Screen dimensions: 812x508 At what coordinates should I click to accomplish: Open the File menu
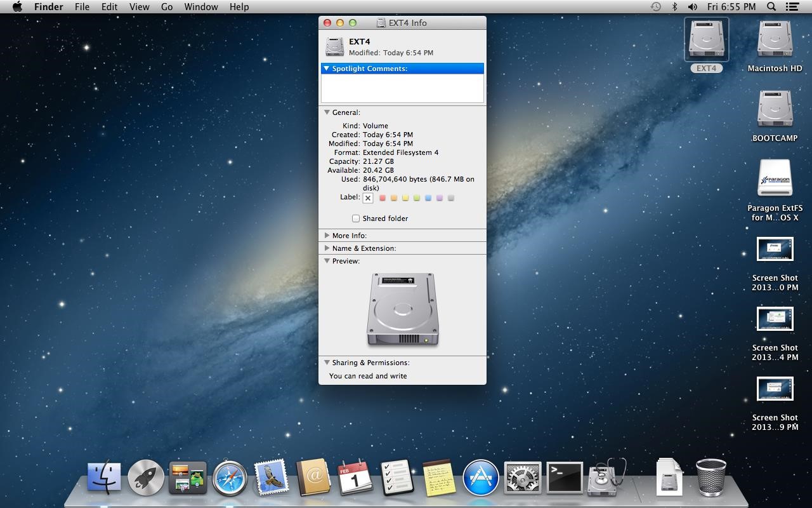tap(82, 6)
